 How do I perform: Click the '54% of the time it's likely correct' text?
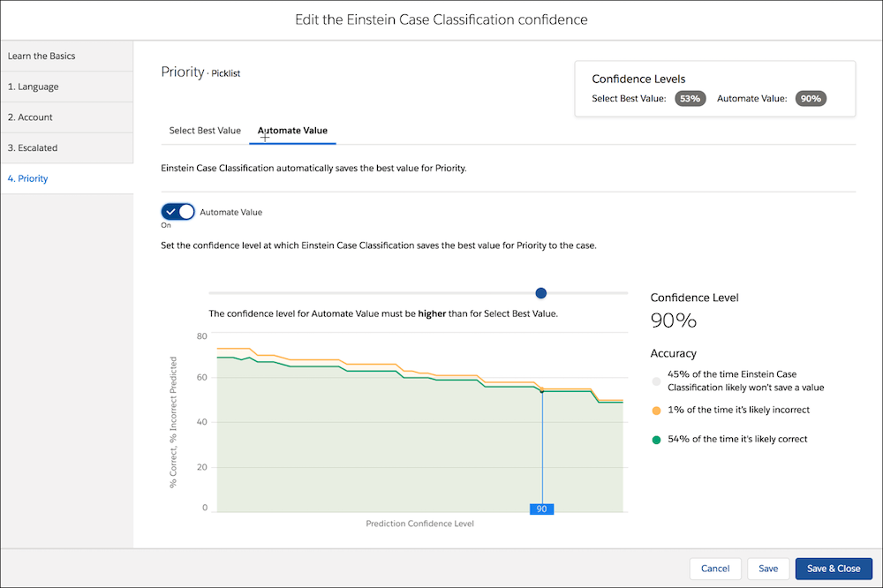click(x=737, y=440)
